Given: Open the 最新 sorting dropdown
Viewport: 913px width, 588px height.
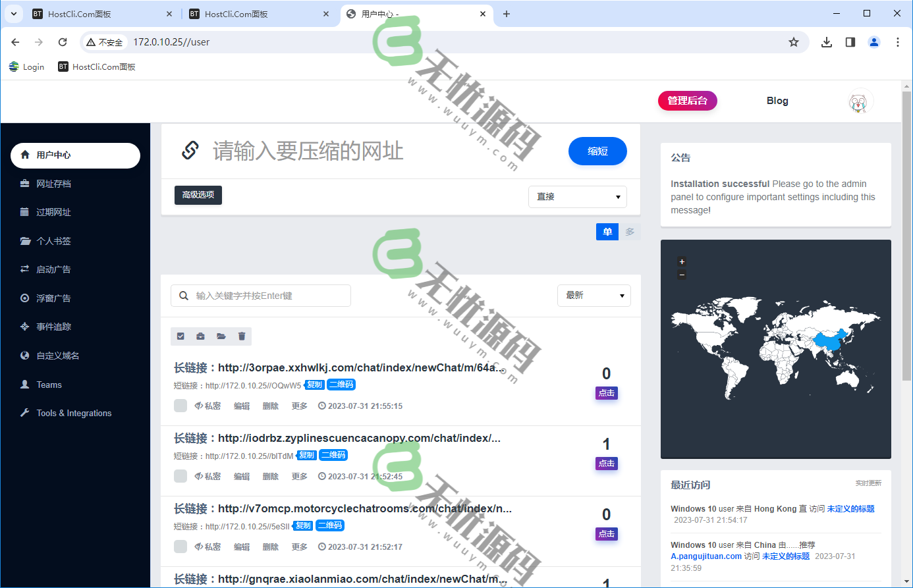Looking at the screenshot, I should tap(594, 295).
